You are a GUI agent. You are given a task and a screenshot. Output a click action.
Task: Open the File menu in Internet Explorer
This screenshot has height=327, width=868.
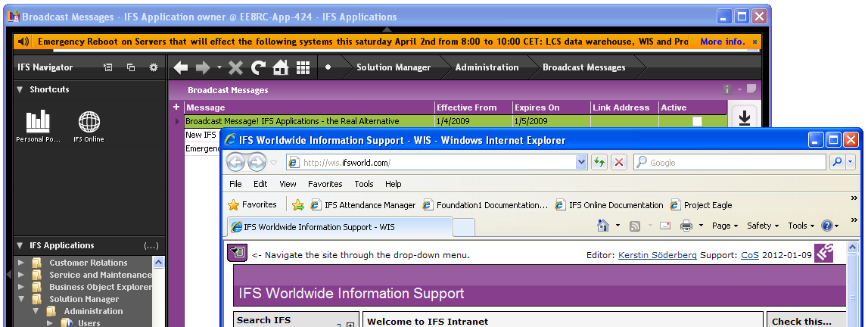pyautogui.click(x=235, y=184)
